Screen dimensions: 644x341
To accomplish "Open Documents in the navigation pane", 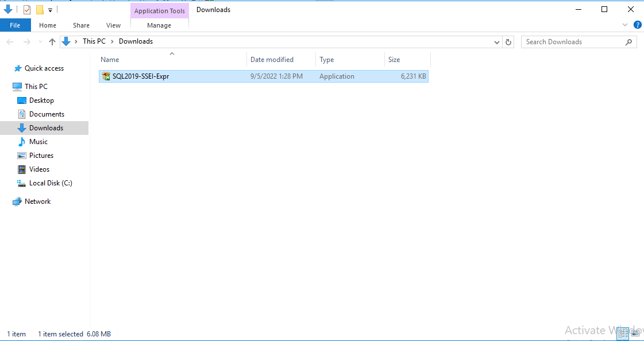I will [x=47, y=114].
